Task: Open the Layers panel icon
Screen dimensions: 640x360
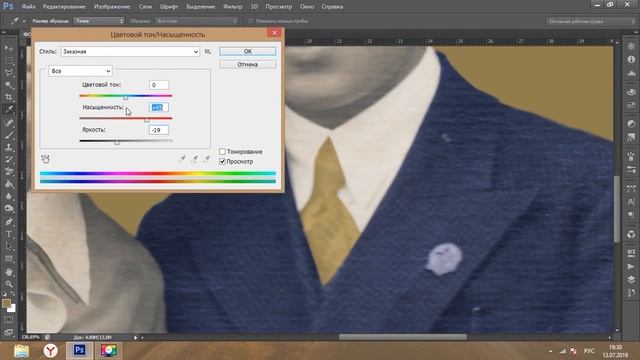Action: 631,280
